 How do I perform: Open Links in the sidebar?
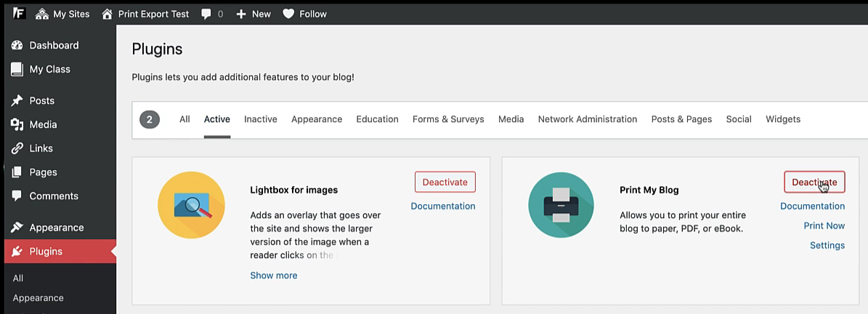60,148
